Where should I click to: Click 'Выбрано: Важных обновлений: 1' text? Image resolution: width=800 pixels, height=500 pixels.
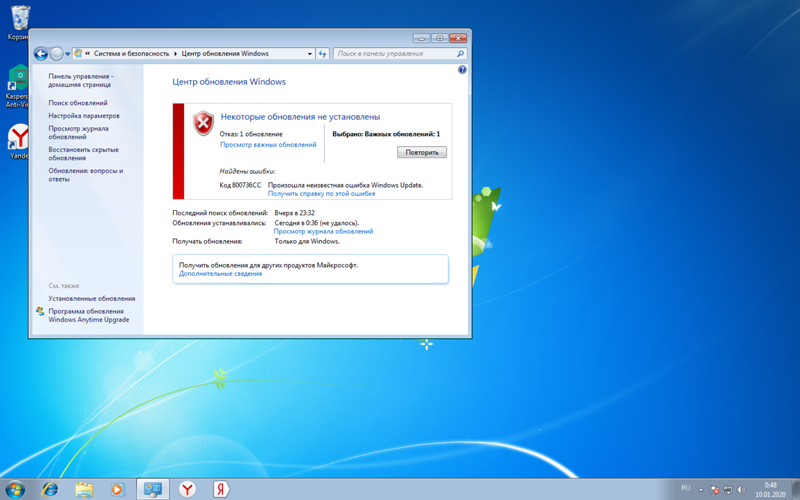[x=386, y=134]
